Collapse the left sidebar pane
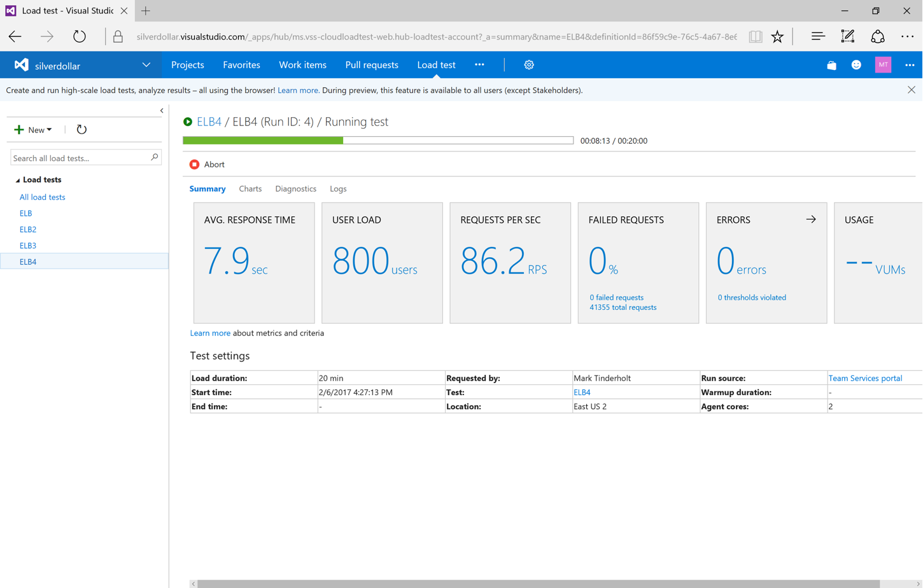This screenshot has width=923, height=588. pyautogui.click(x=162, y=111)
